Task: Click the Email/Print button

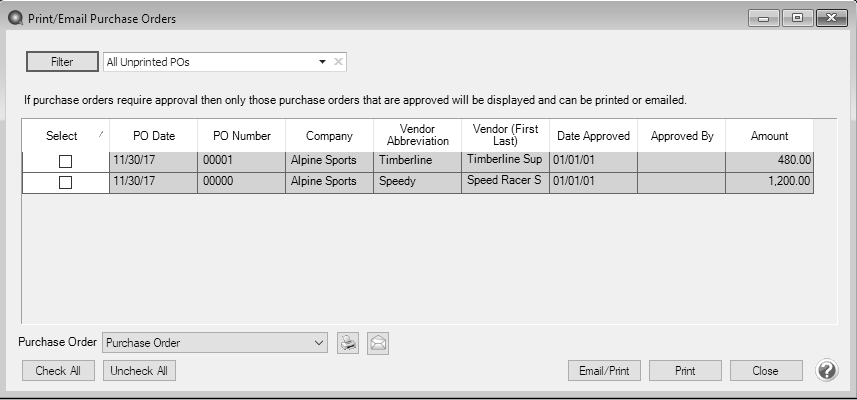Action: coord(604,371)
